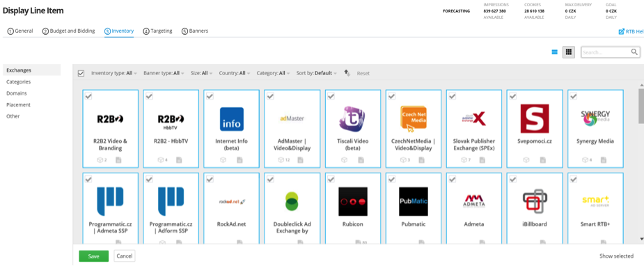The image size is (644, 266).
Task: Click Rubicon black logo
Action: (x=353, y=201)
